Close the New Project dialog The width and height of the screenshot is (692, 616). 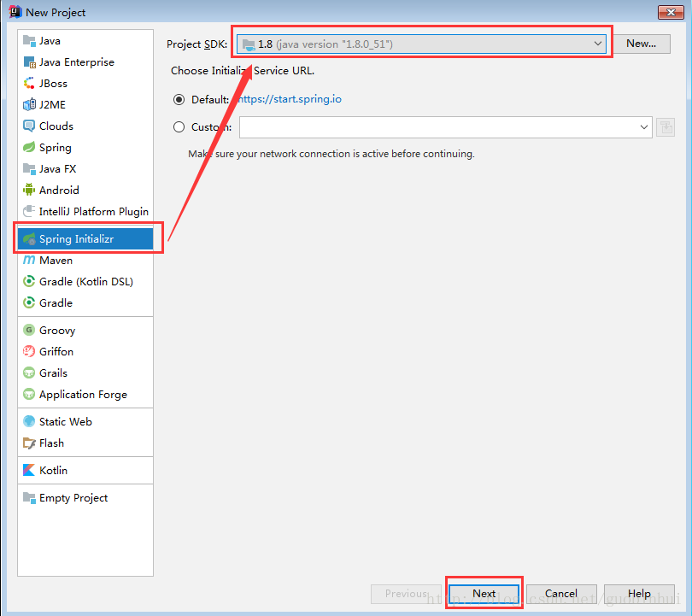tap(671, 12)
